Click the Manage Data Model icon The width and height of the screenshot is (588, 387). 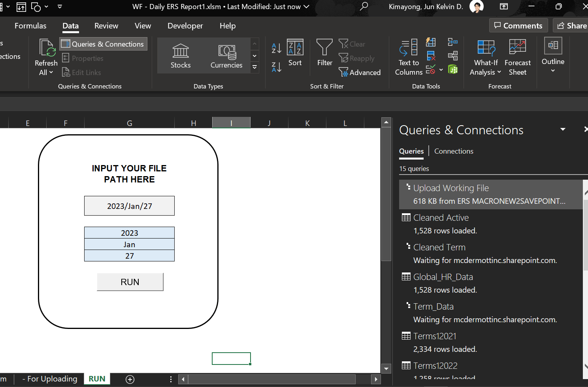pos(453,70)
